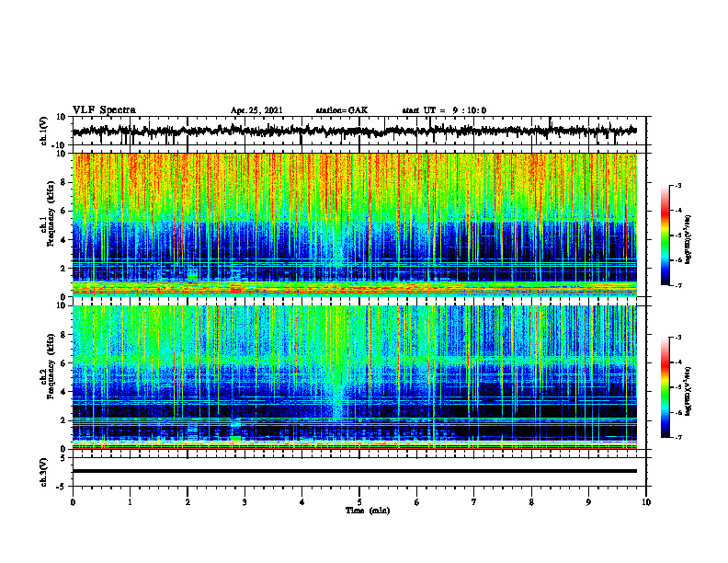
Task: Click the ch.1 spectrogram color scale bar
Action: click(665, 236)
